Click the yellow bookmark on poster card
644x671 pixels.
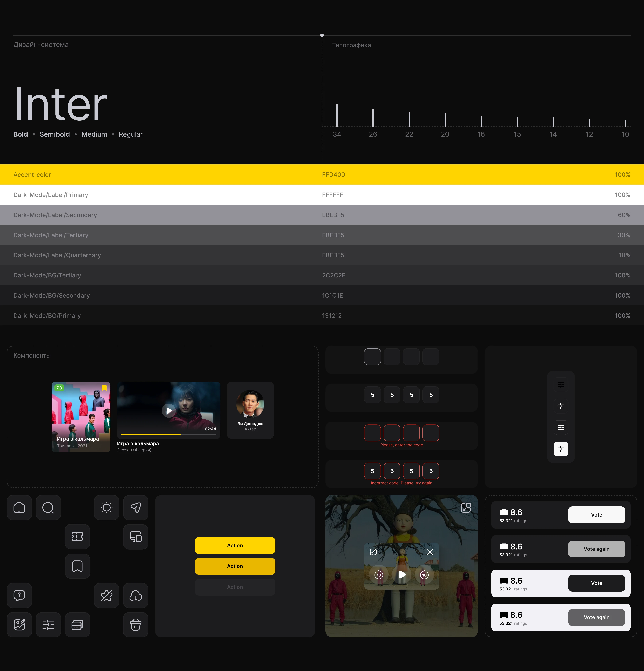(x=104, y=388)
